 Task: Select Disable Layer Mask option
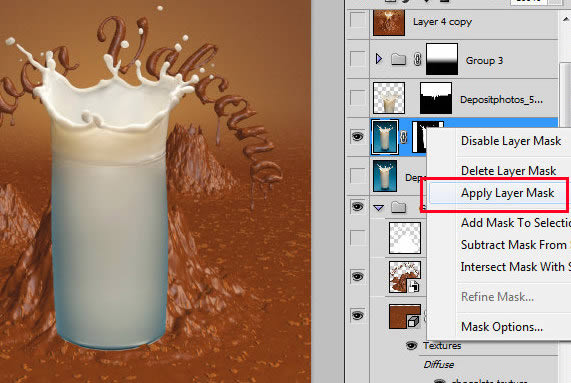point(511,141)
